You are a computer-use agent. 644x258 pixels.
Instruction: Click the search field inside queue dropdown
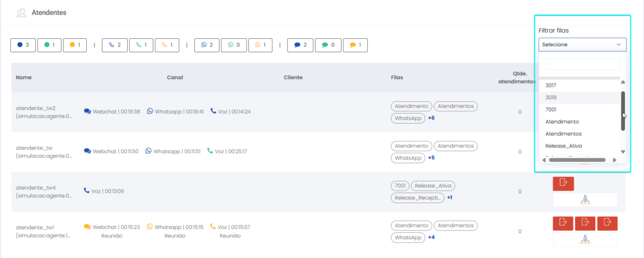tap(582, 65)
